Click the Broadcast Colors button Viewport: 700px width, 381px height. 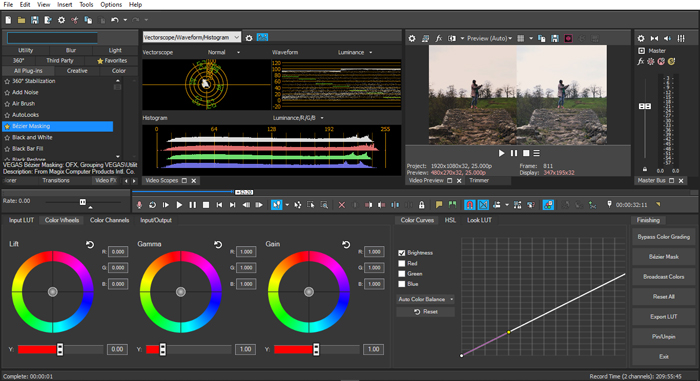(x=663, y=277)
